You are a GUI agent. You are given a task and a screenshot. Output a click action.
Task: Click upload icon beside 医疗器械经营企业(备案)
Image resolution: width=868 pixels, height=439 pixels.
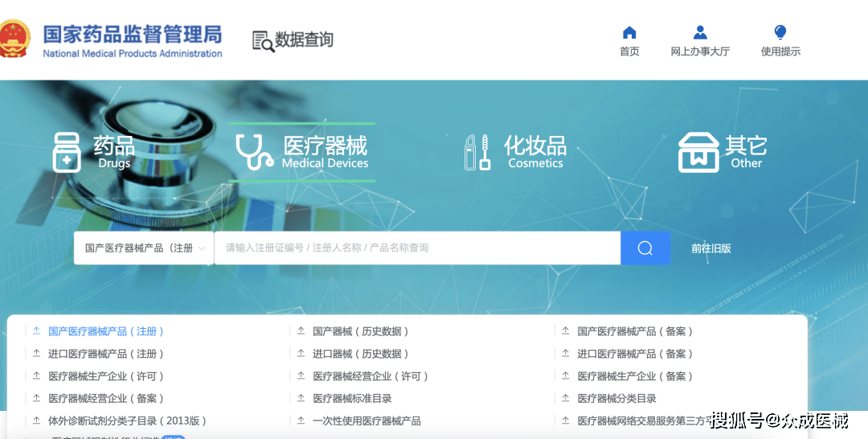coord(36,398)
